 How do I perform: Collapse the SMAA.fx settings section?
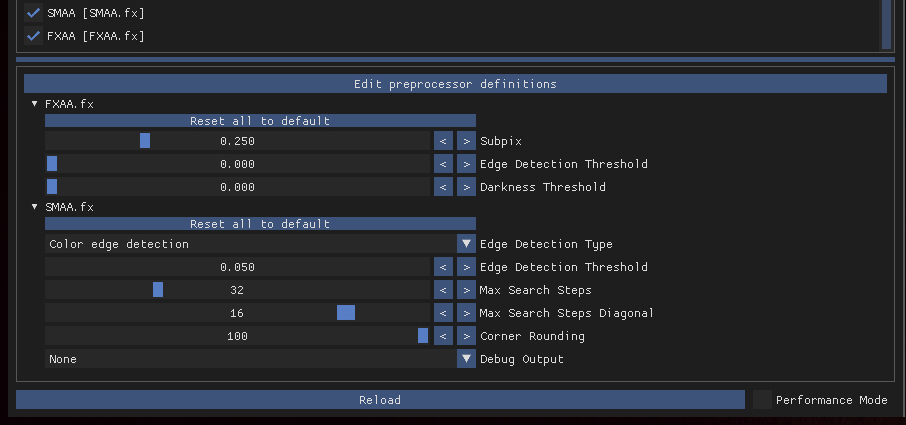tap(35, 207)
